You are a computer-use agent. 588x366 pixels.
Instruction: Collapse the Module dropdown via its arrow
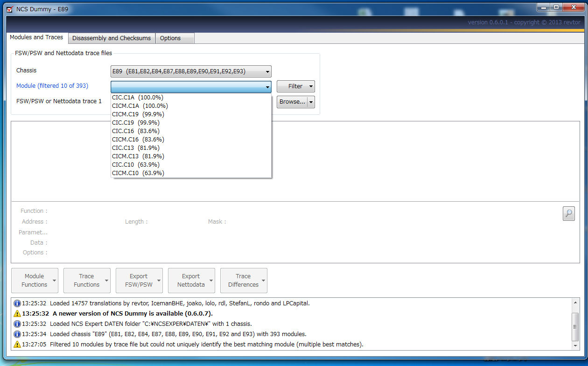tap(267, 87)
